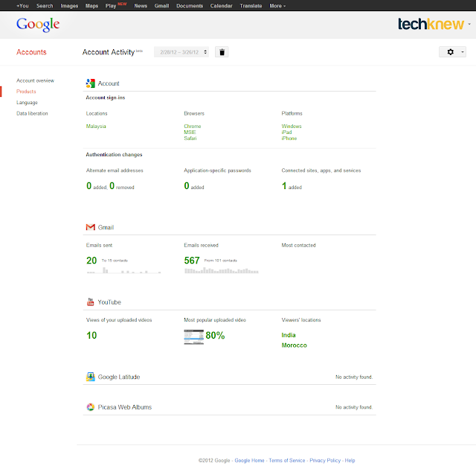
Task: Open Gmail from the top navigation bar
Action: (x=161, y=5)
